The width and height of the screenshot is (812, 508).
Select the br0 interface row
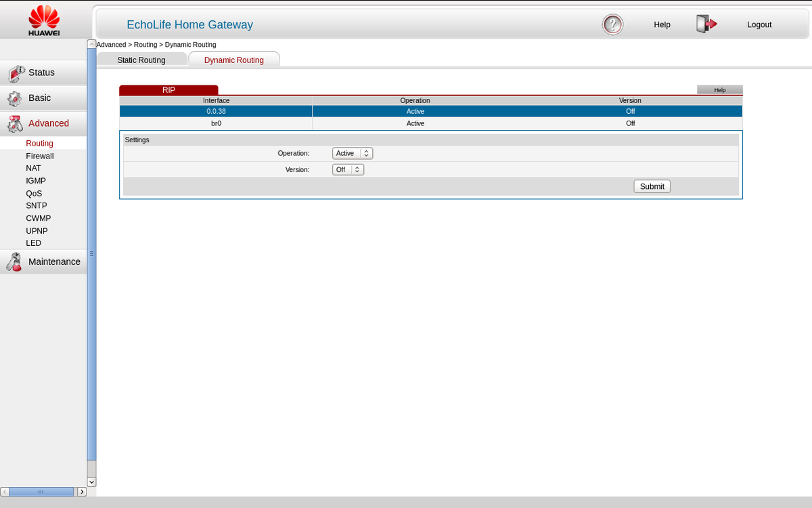click(216, 123)
